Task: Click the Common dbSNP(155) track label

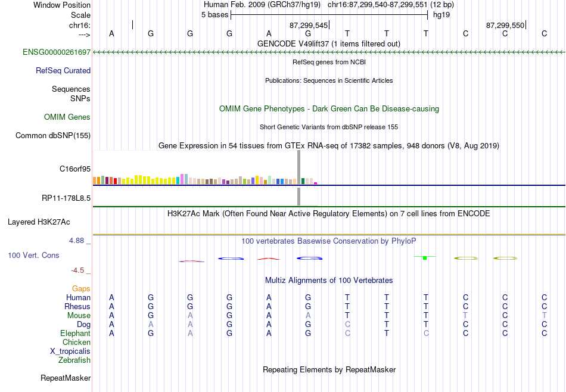Action: 53,136
